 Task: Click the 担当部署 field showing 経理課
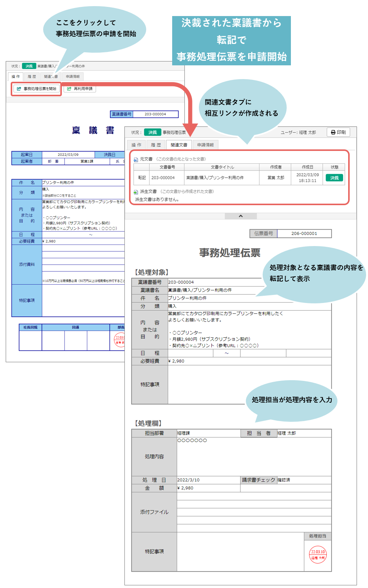tap(208, 433)
